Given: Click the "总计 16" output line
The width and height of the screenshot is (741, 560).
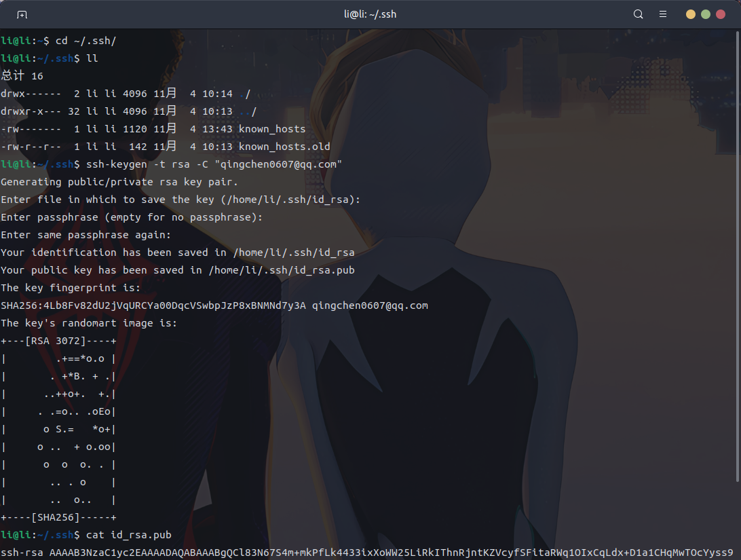Looking at the screenshot, I should coord(22,75).
